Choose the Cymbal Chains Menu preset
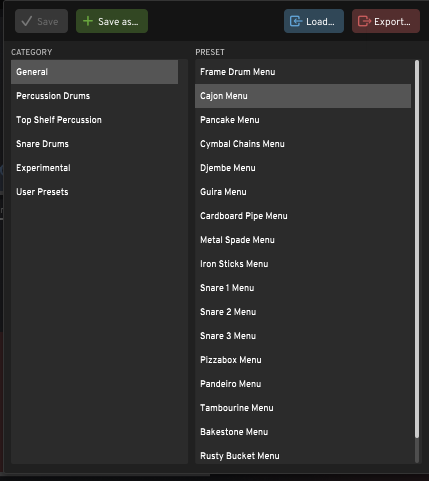This screenshot has height=481, width=429. pyautogui.click(x=303, y=144)
